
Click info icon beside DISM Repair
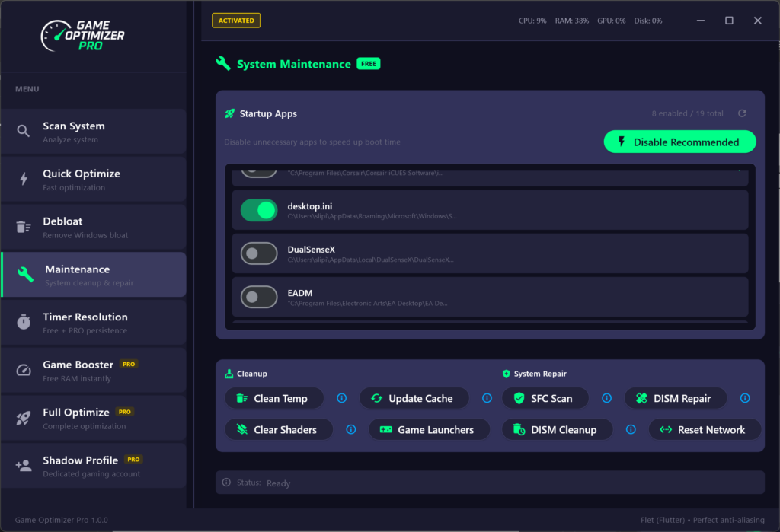[x=745, y=398]
